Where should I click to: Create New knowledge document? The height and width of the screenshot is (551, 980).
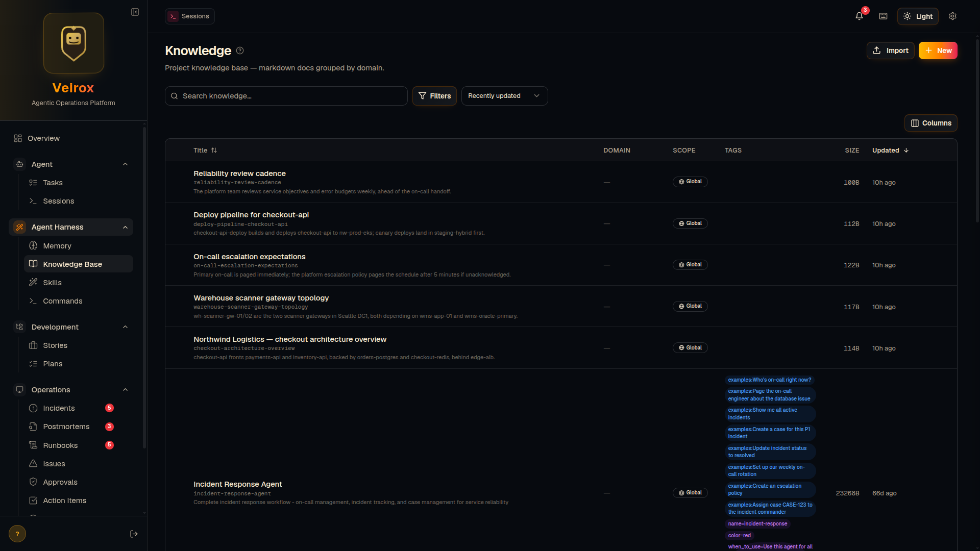point(938,51)
